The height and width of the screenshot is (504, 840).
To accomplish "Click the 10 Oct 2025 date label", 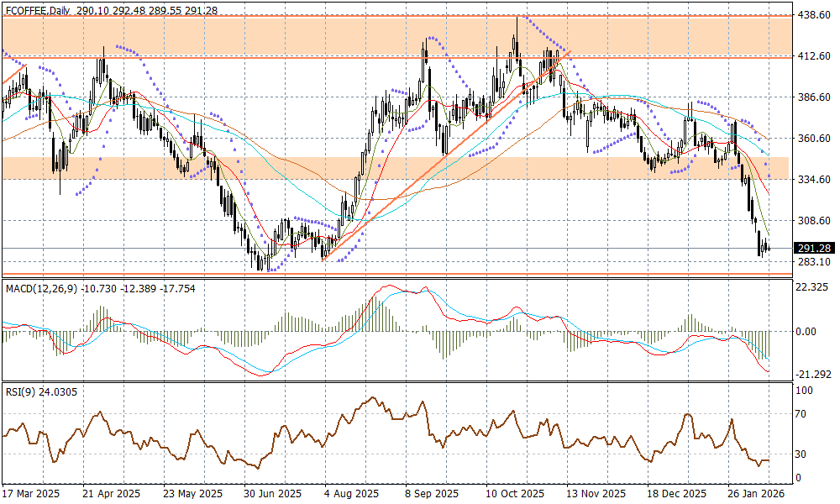I will (513, 494).
